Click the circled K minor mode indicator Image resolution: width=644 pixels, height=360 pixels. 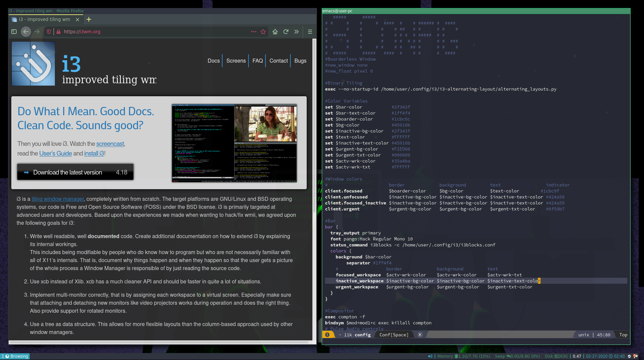[x=420, y=335]
